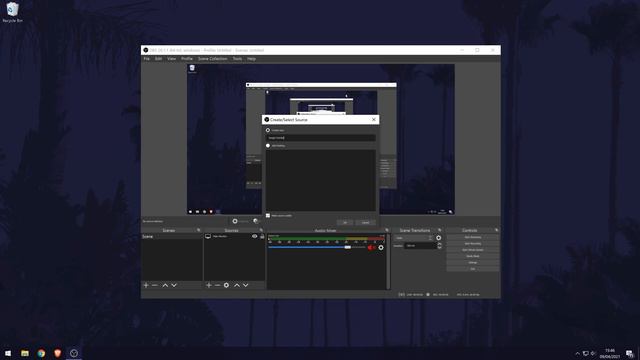Lock the source with the padlock icon
Screen dimensions: 640x360
point(262,236)
